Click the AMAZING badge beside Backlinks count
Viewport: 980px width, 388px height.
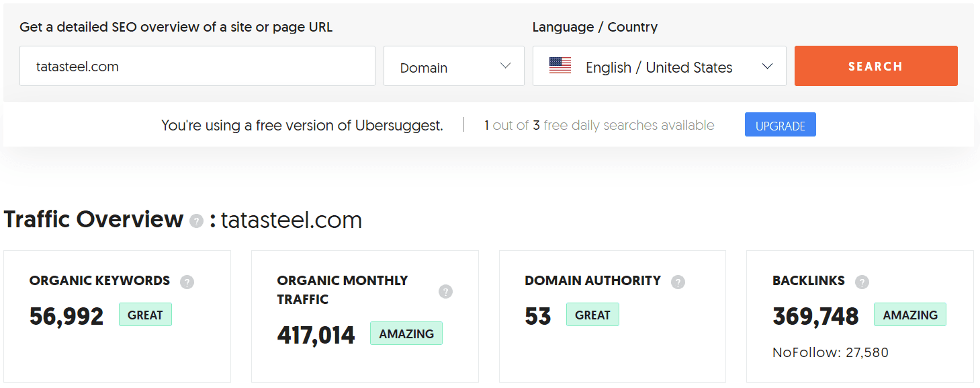[909, 315]
